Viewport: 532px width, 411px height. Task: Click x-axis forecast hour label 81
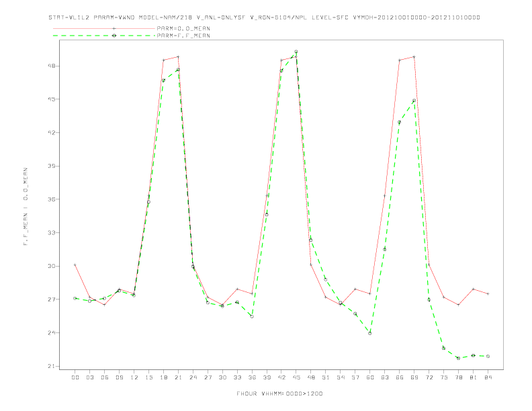pos(474,377)
